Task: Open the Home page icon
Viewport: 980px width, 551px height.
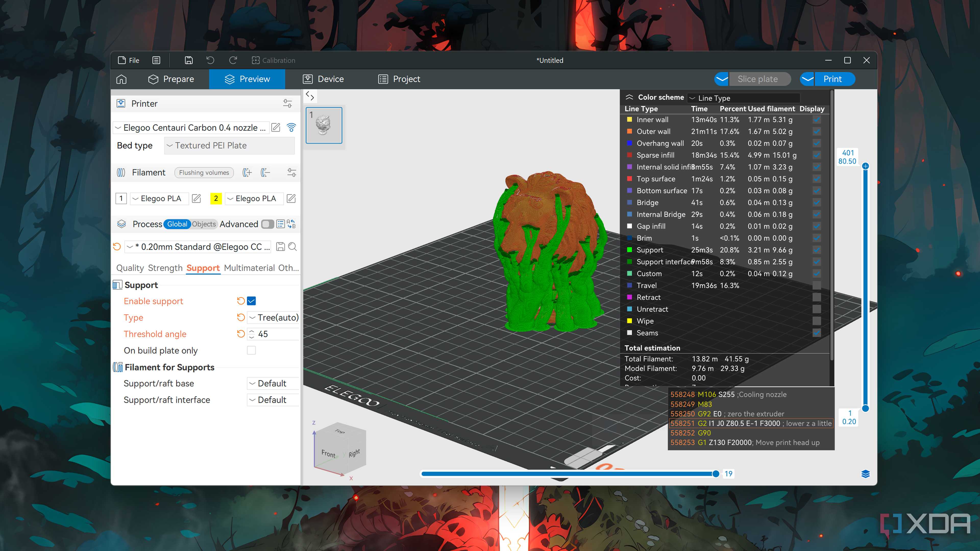Action: [x=121, y=79]
